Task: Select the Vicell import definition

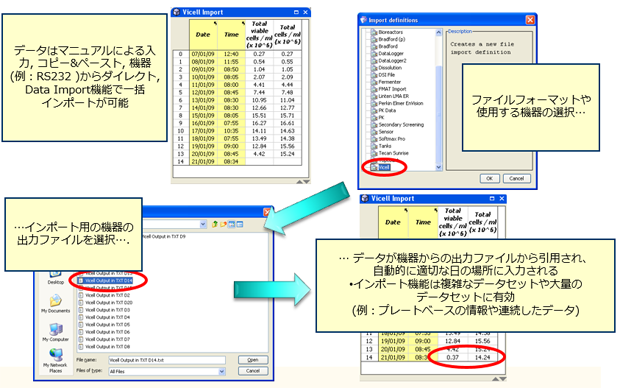Action: pos(381,167)
